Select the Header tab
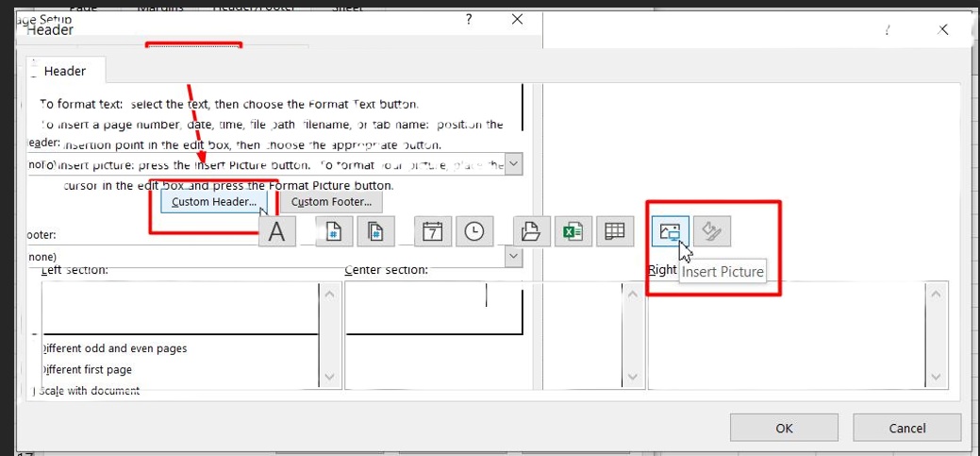Screen dimensions: 980x456 click(x=65, y=72)
